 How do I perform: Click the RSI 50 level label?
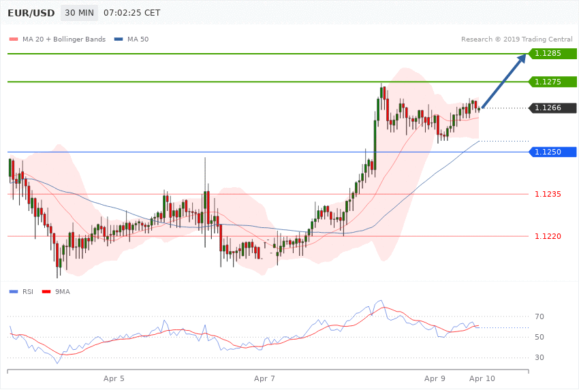point(539,337)
